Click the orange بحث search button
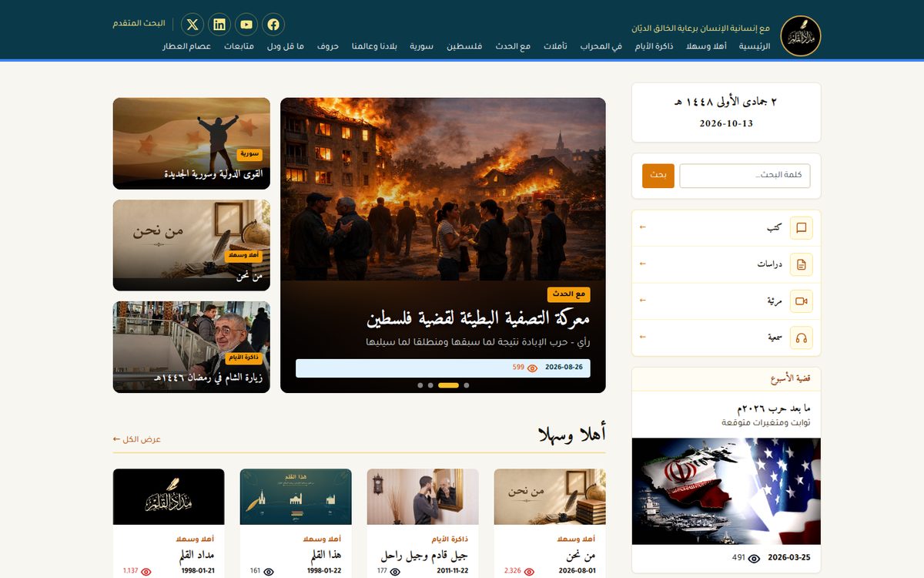This screenshot has width=924, height=578. pyautogui.click(x=658, y=176)
